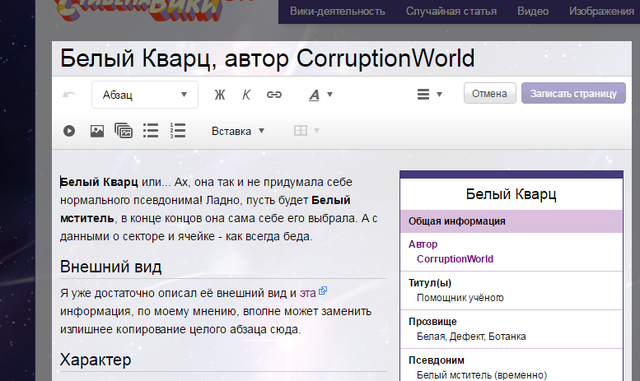Click the page title text field
640x381 pixels.
click(x=342, y=58)
